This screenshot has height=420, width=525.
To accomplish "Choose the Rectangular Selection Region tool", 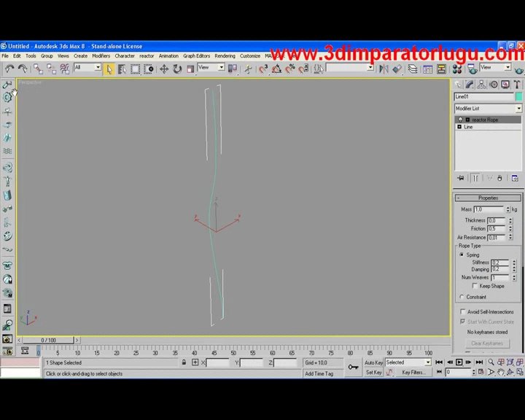I will click(136, 69).
